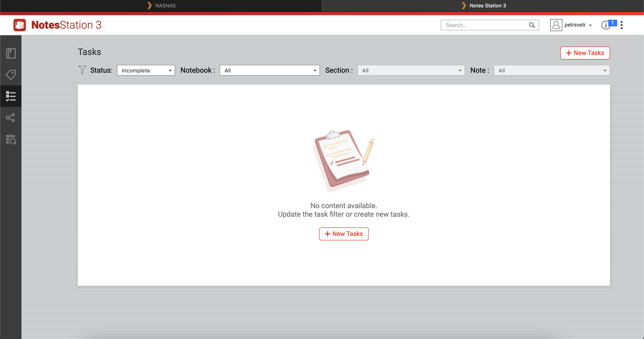Screen dimensions: 644x339
Task: Select the Tasks view in the sidebar
Action: (x=11, y=96)
